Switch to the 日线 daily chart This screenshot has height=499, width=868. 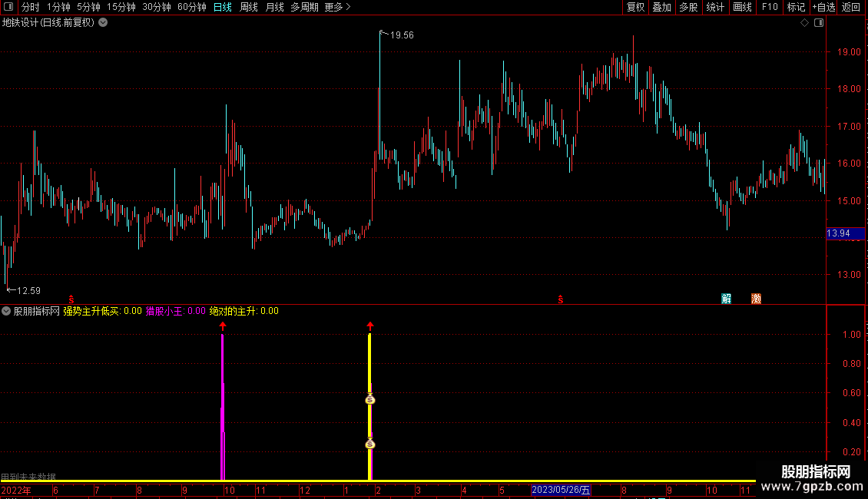coord(223,7)
